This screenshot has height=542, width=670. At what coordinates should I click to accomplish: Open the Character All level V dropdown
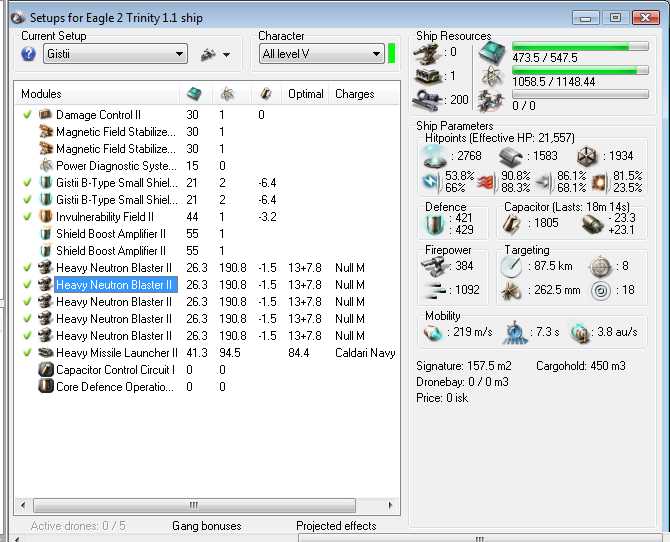322,54
